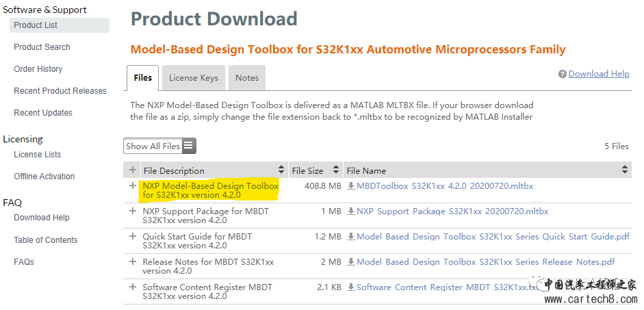The image size is (644, 310).
Task: Select the 2.1 KB file size cell
Action: click(x=329, y=287)
